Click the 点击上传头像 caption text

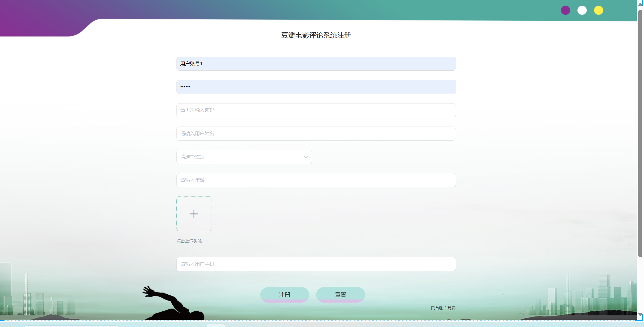point(189,241)
